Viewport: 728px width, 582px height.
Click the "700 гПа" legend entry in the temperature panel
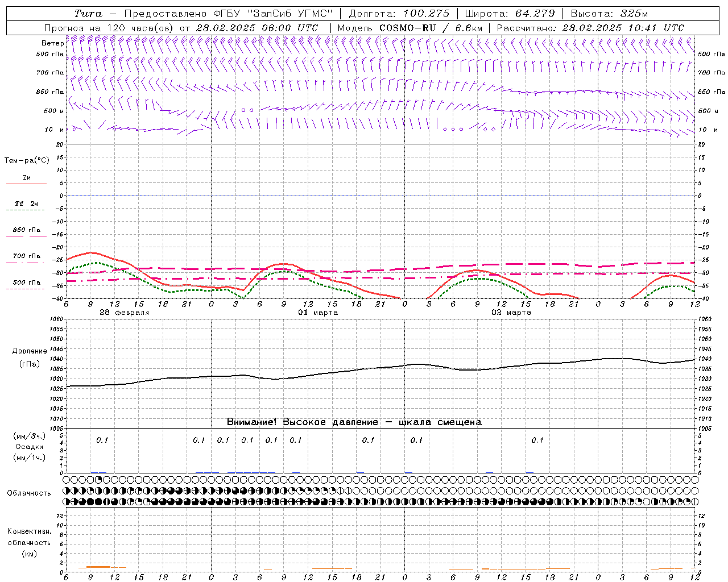[27, 256]
